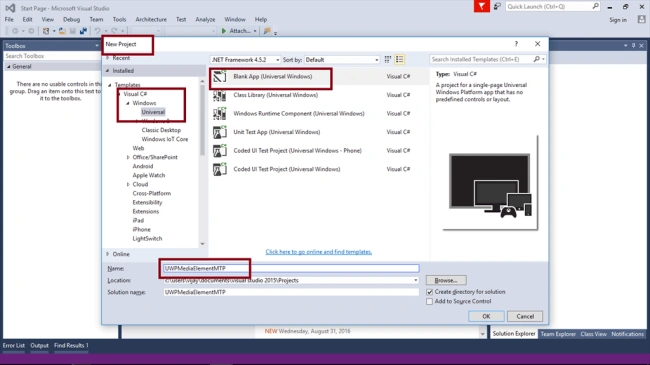This screenshot has height=365, width=650.
Task: Open the Debug menu
Action: click(71, 19)
